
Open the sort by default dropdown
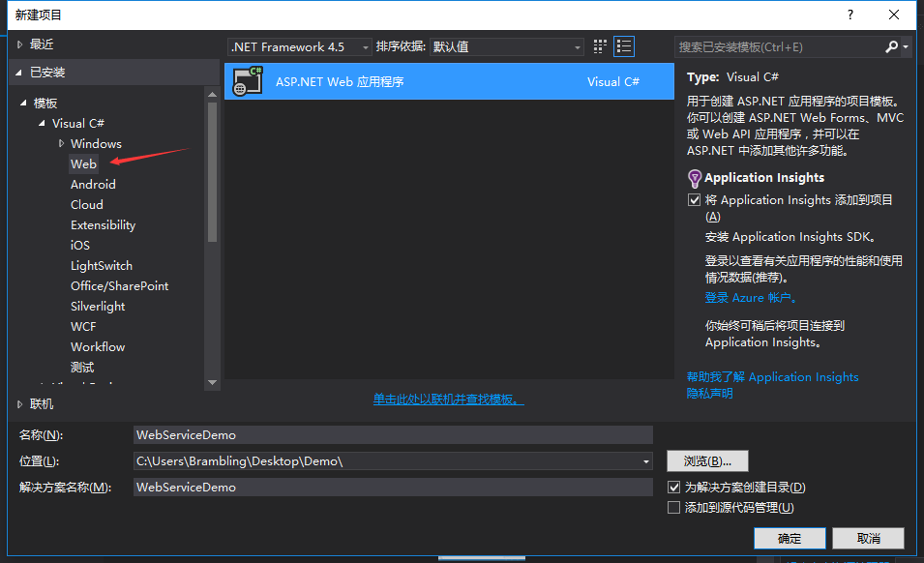point(507,46)
